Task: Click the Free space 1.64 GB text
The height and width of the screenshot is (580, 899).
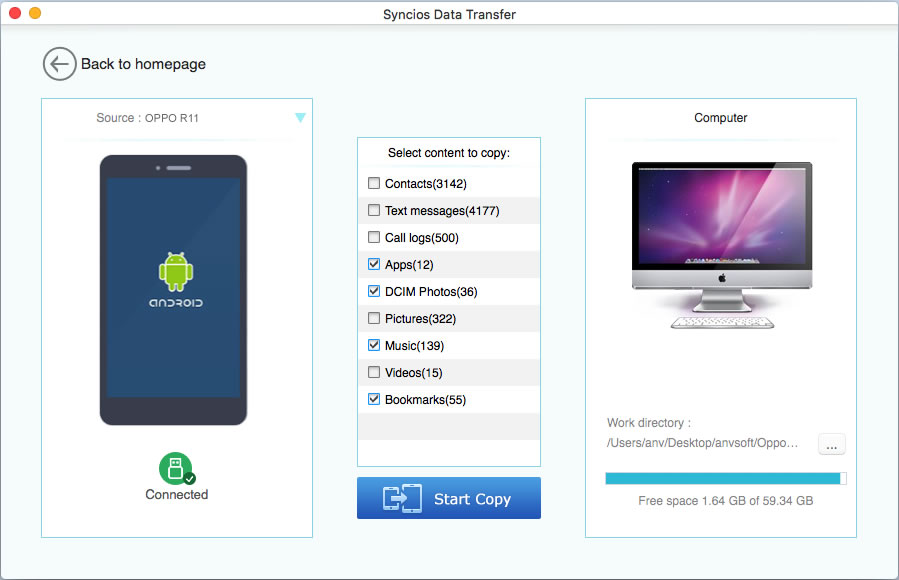Action: point(726,501)
